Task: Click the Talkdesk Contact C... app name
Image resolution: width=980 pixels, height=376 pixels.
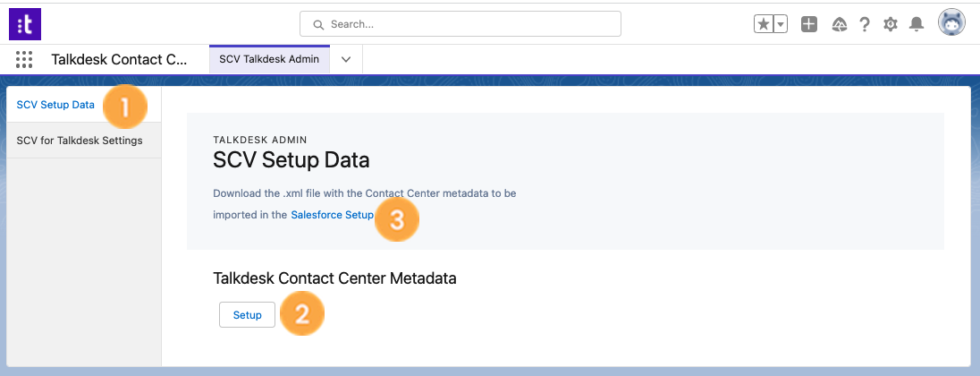Action: pyautogui.click(x=119, y=59)
